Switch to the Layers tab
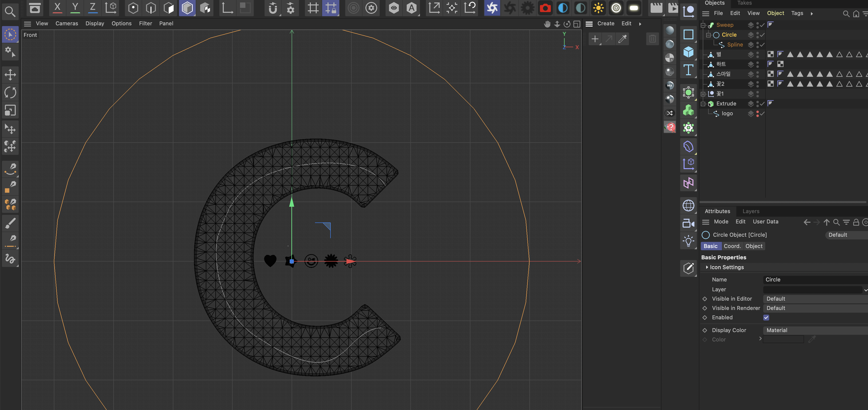The width and height of the screenshot is (868, 410). point(751,211)
